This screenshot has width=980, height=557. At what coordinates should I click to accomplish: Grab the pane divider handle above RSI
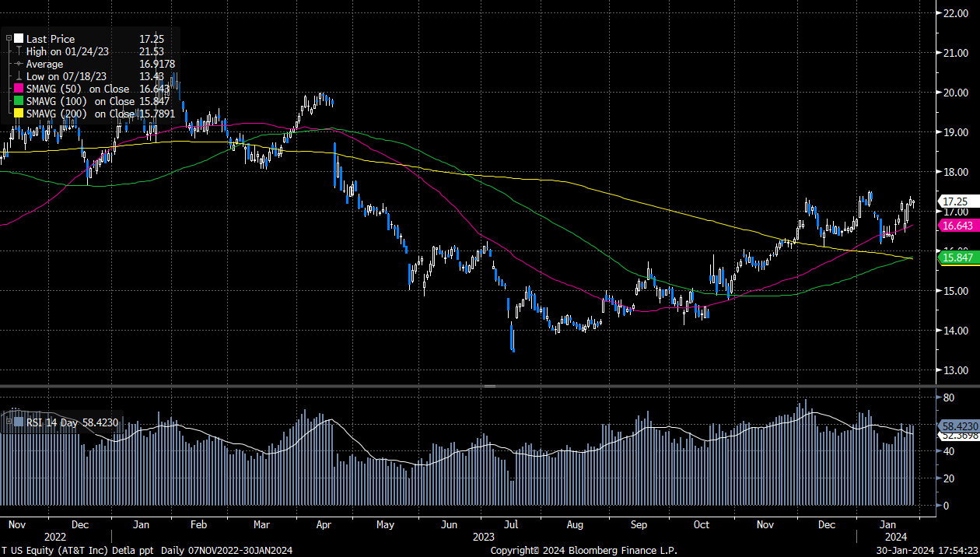point(490,386)
